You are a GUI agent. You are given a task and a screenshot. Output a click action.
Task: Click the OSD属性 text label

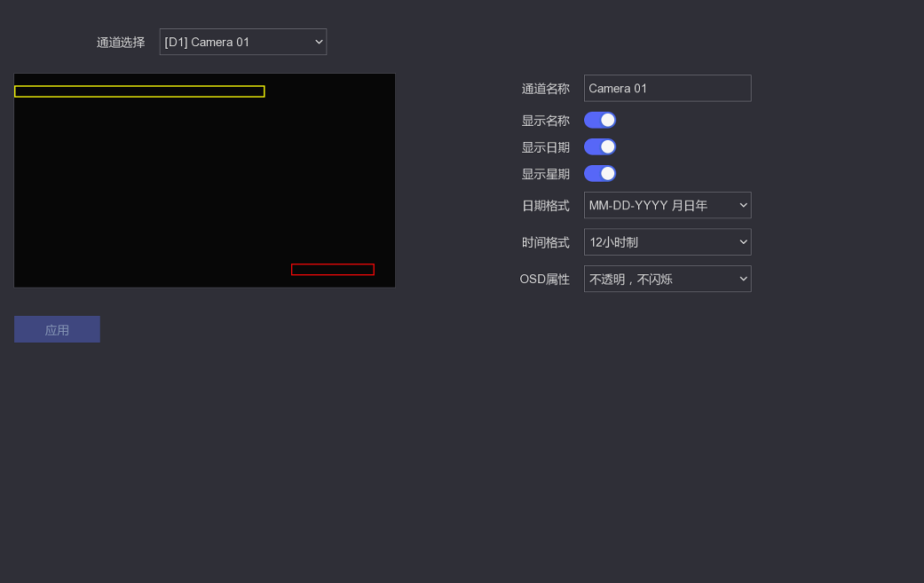[x=544, y=280]
